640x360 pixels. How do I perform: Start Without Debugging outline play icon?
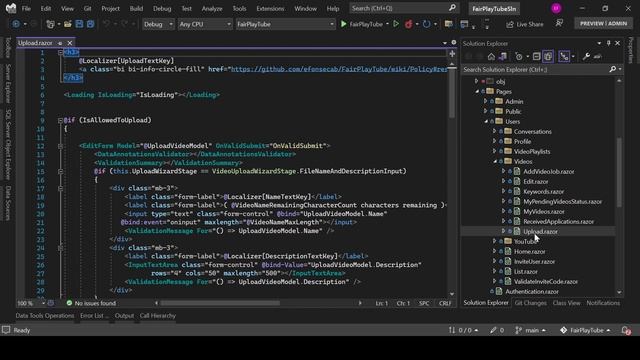click(x=396, y=24)
